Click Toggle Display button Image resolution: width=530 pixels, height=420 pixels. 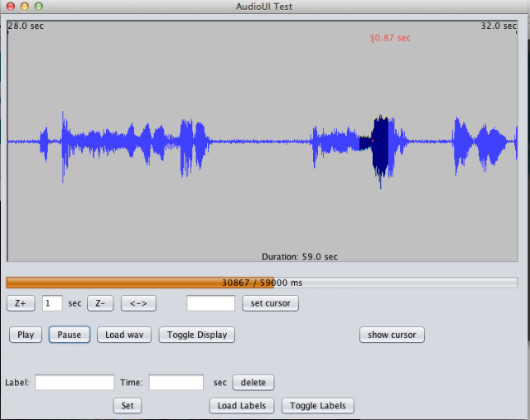tap(197, 335)
